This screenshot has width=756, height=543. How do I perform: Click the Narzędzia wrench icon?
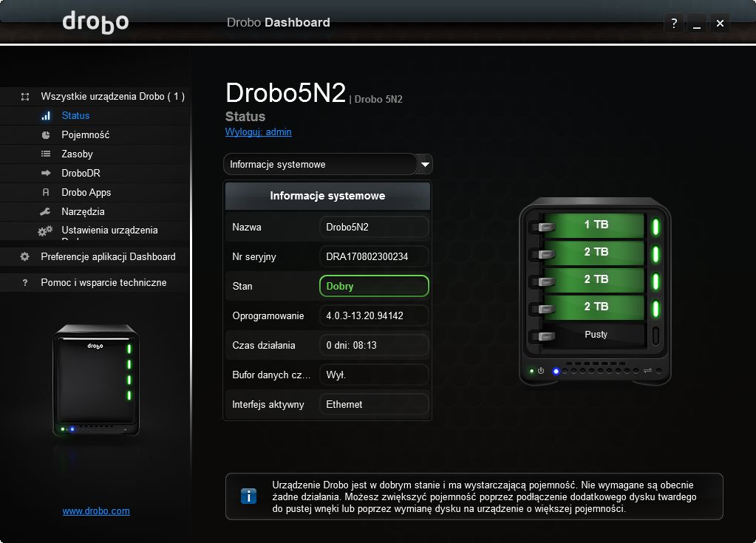(45, 211)
